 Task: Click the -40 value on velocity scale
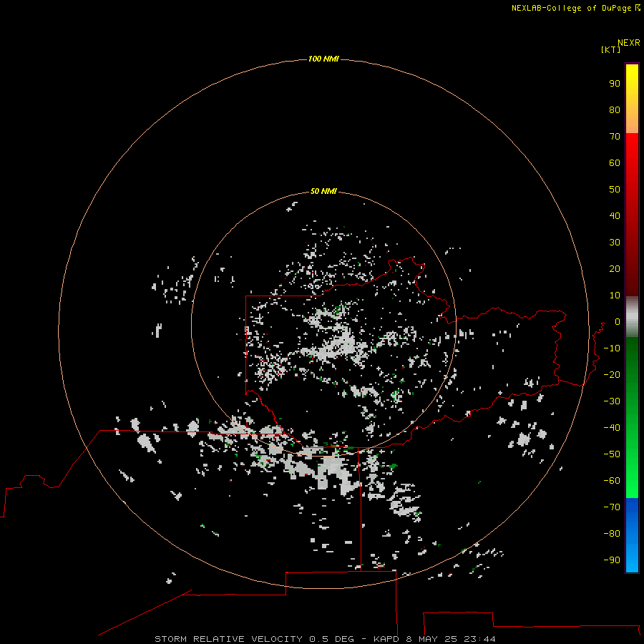click(612, 428)
